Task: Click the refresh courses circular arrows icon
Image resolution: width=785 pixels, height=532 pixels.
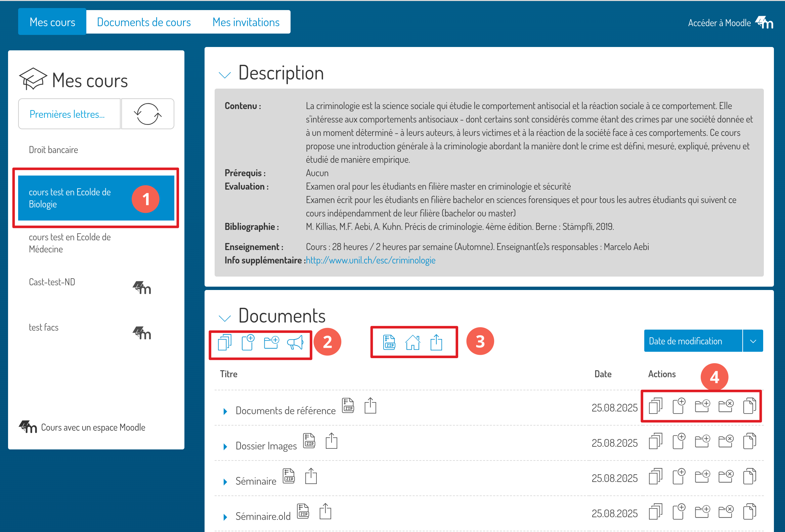Action: point(147,114)
